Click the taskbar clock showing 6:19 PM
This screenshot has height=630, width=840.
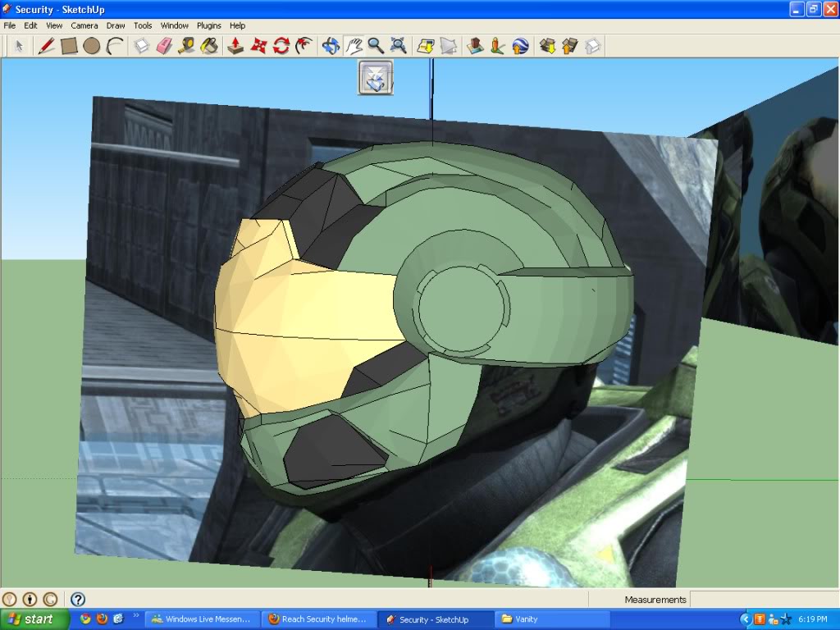click(x=813, y=619)
